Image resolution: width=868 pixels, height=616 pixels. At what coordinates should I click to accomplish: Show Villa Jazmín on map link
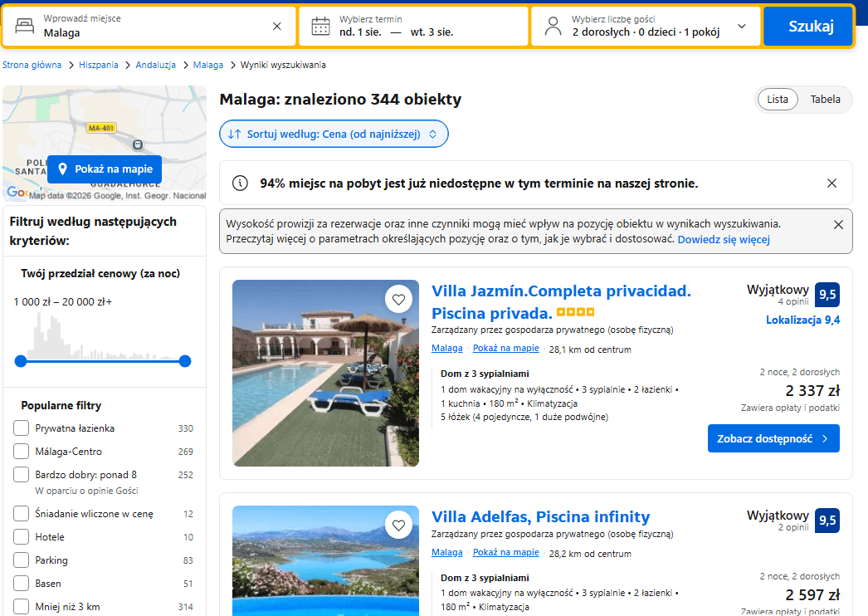[x=506, y=348]
